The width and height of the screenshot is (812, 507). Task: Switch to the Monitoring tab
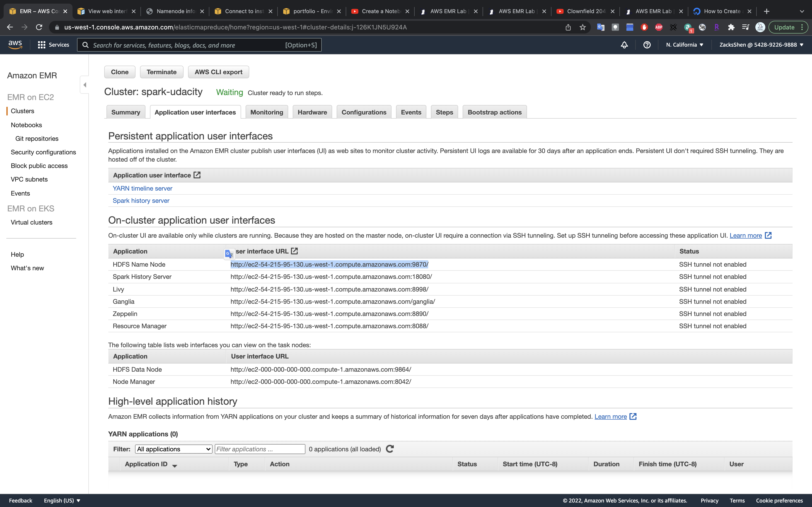(x=266, y=112)
